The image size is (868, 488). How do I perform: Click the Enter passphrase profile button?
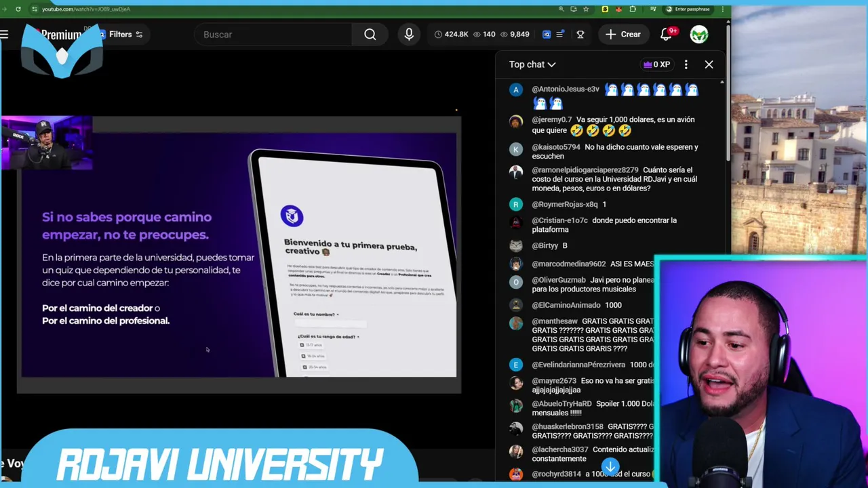[688, 9]
